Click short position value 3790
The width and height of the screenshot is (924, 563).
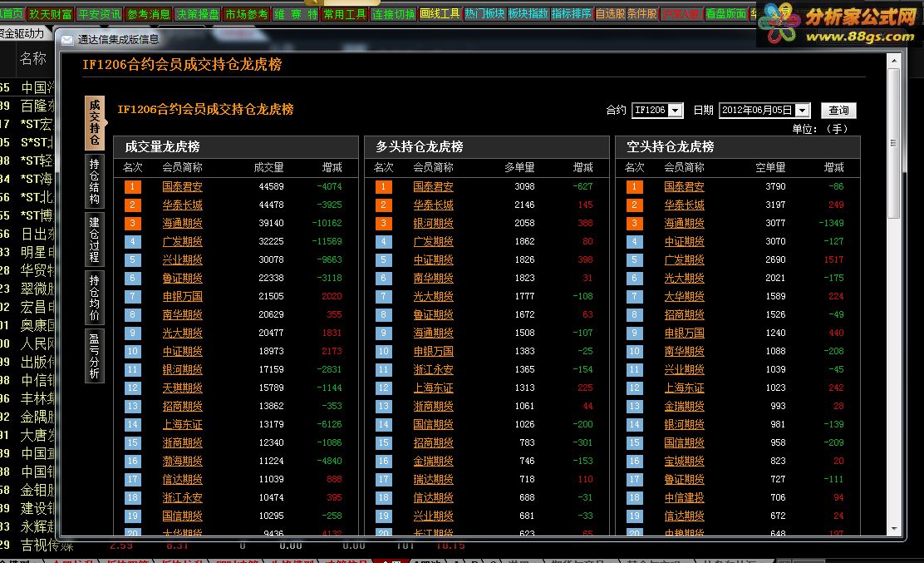point(775,186)
